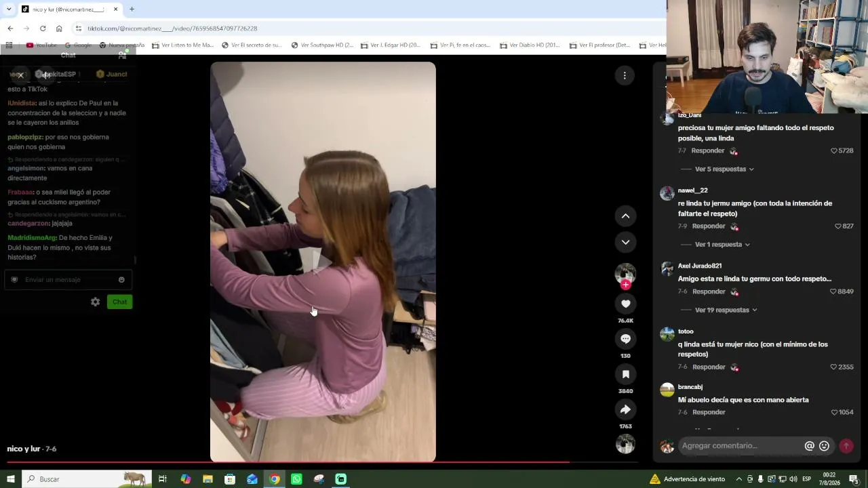Post the comment with the red arrow button
868x488 pixels.
[x=846, y=446]
